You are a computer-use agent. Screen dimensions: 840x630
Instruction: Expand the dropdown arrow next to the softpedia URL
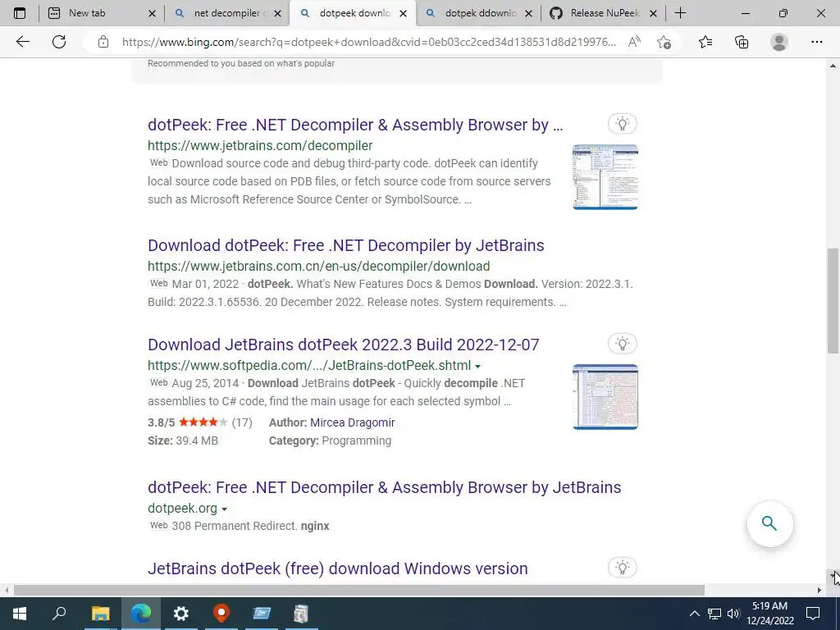478,367
